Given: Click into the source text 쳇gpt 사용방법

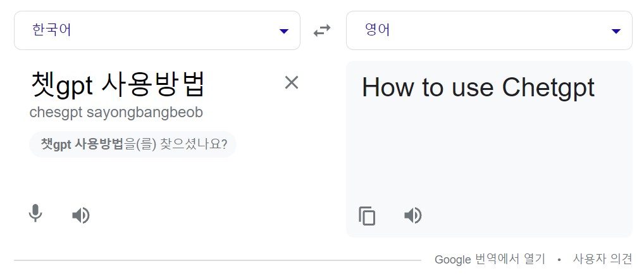Looking at the screenshot, I should [x=118, y=85].
